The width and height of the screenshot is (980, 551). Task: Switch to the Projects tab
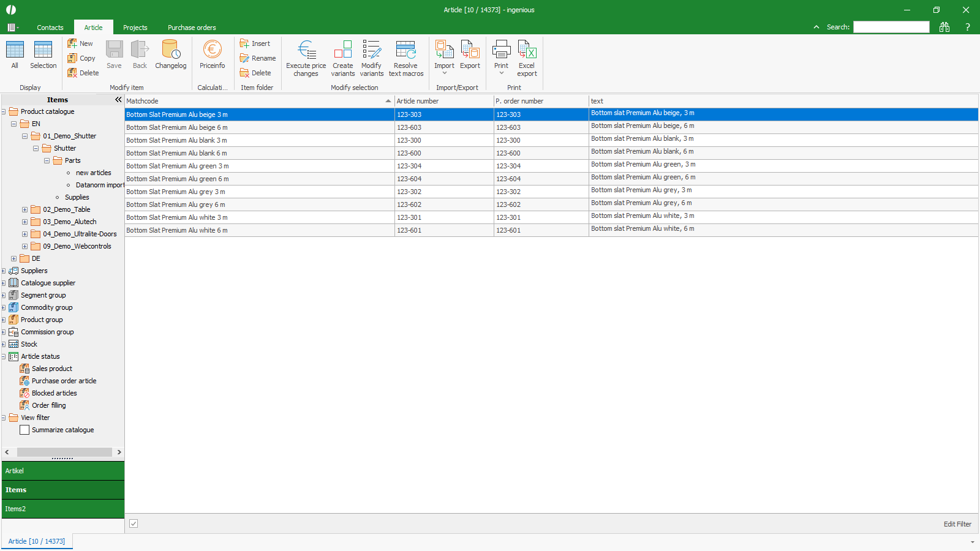pos(135,28)
